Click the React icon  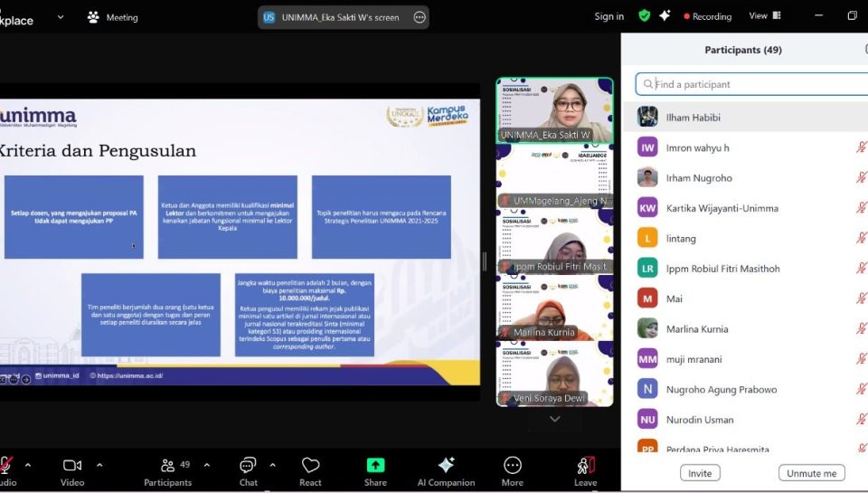pyautogui.click(x=311, y=466)
